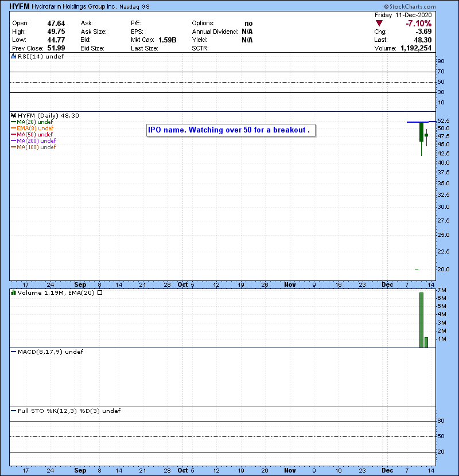The image size is (459, 476).
Task: Click the Options value no
Action: pyautogui.click(x=248, y=24)
